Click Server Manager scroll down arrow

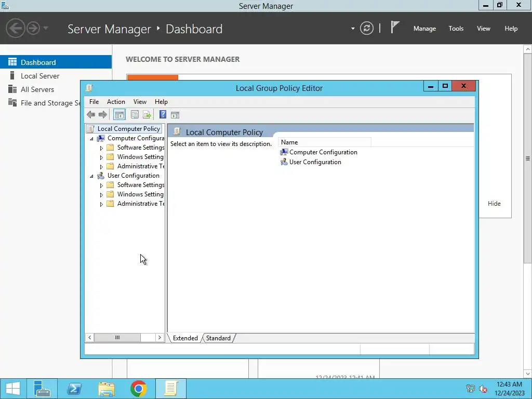528,374
